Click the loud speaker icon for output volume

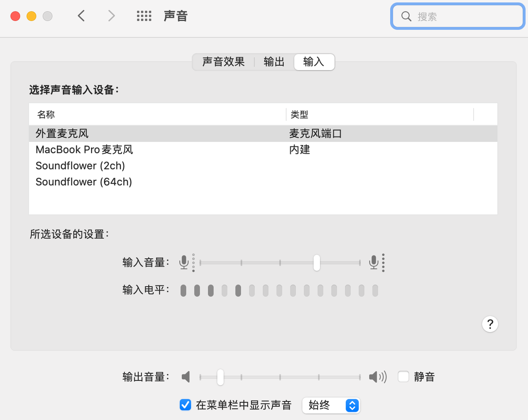click(x=378, y=377)
